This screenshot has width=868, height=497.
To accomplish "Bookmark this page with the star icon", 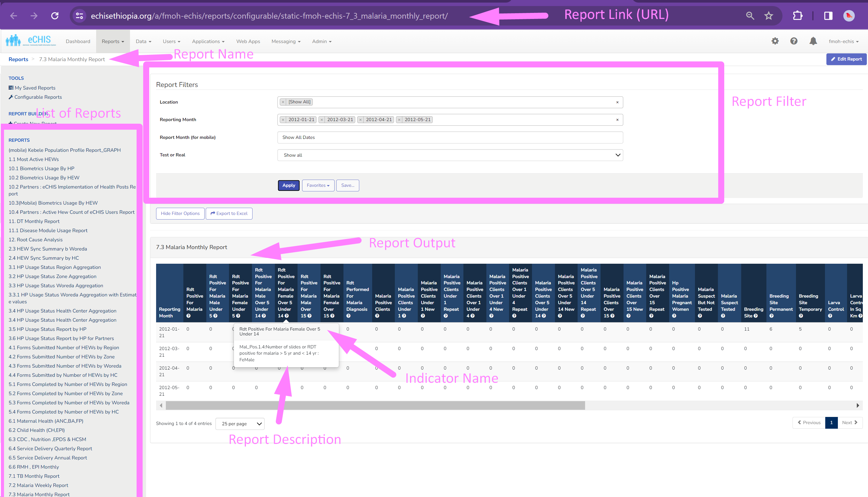I will (x=769, y=16).
